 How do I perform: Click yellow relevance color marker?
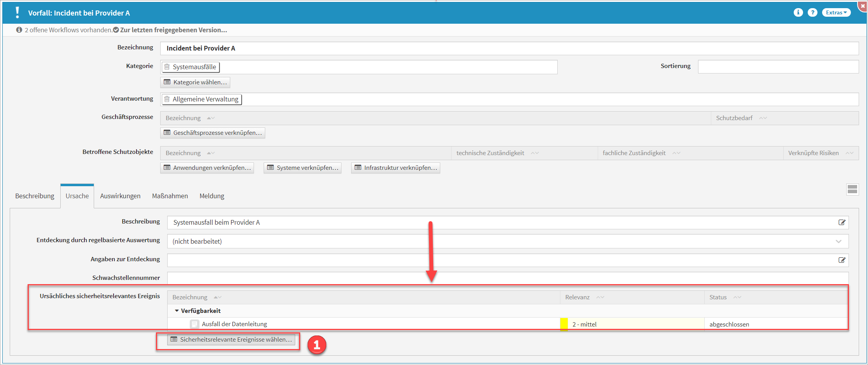click(x=564, y=324)
